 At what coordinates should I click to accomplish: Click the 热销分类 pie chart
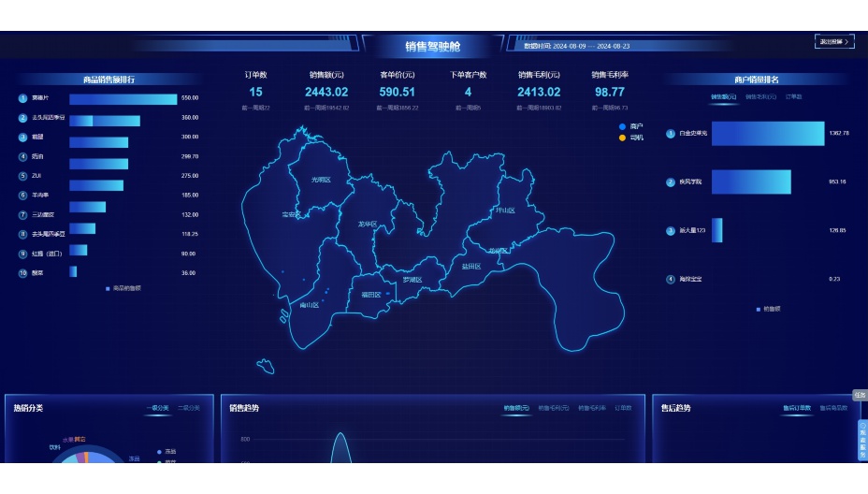pos(87,456)
